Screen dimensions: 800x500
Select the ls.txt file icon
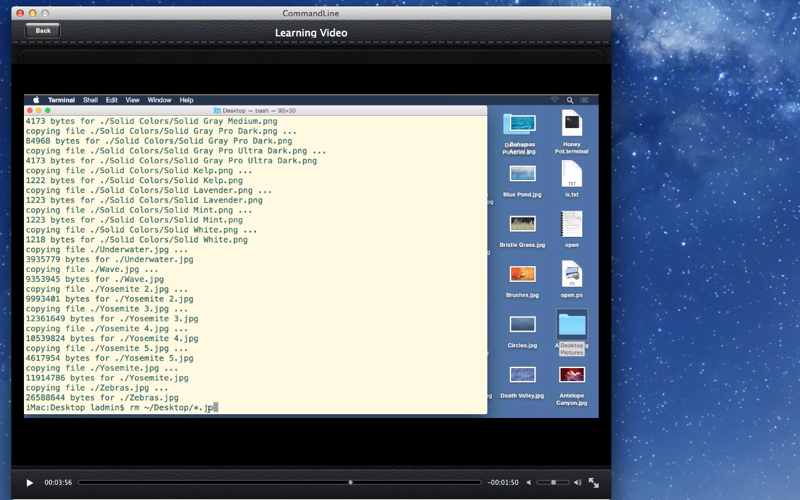pyautogui.click(x=571, y=174)
